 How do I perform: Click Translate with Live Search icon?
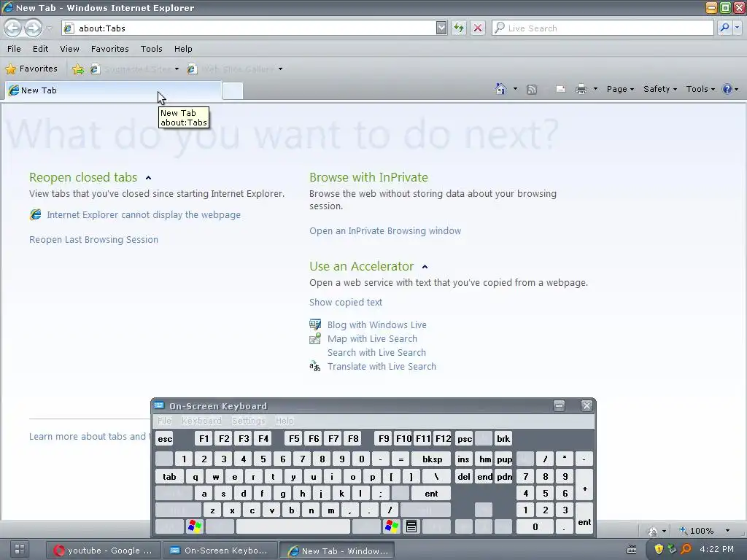[x=315, y=366]
